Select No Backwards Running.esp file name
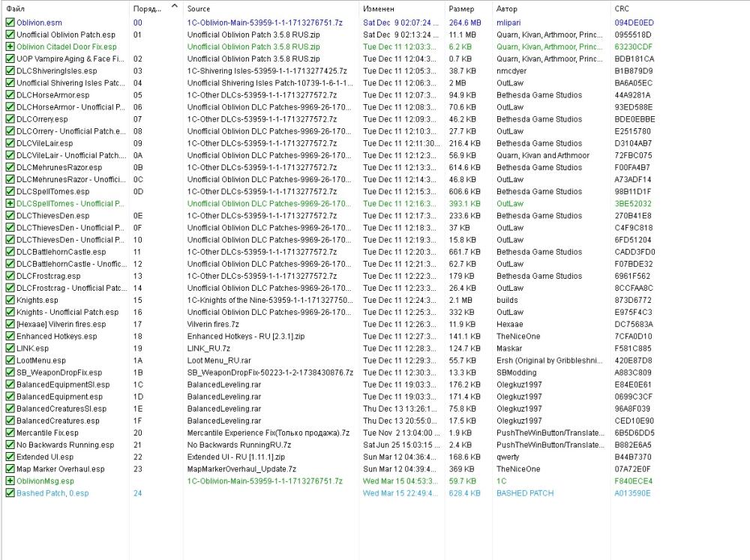 [x=65, y=445]
